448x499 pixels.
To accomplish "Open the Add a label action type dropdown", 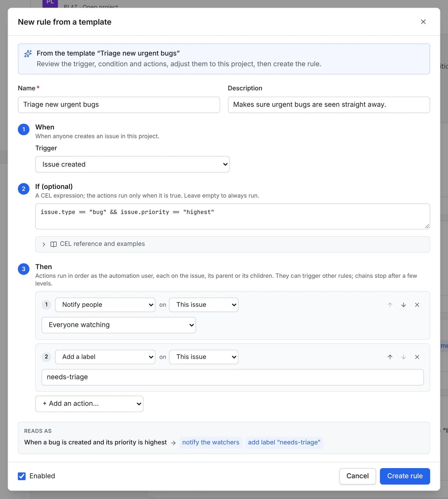I will tap(105, 357).
